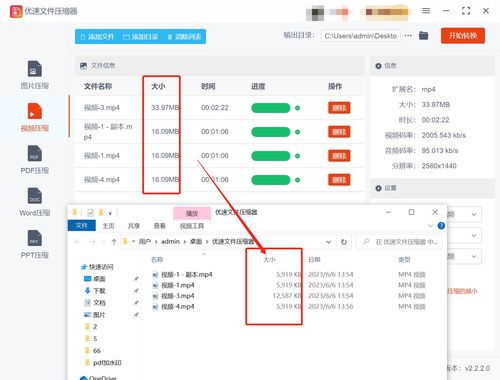Screen dimensions: 500x380
Task: Sort by 类型 column in Explorer
Action: [x=404, y=260]
